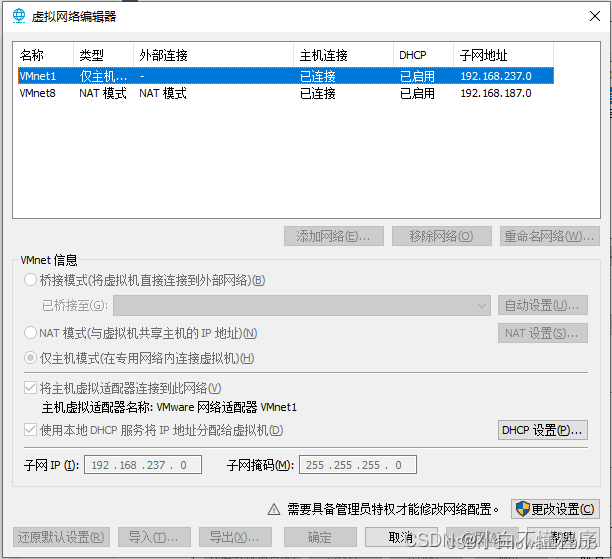The image size is (612, 559).
Task: Click the 已启用 DHCP cell of VMnet1
Action: 417,76
